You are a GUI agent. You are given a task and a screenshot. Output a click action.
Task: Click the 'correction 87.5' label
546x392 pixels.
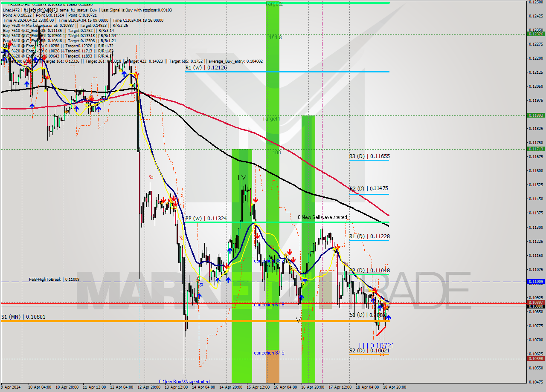pos(269,353)
